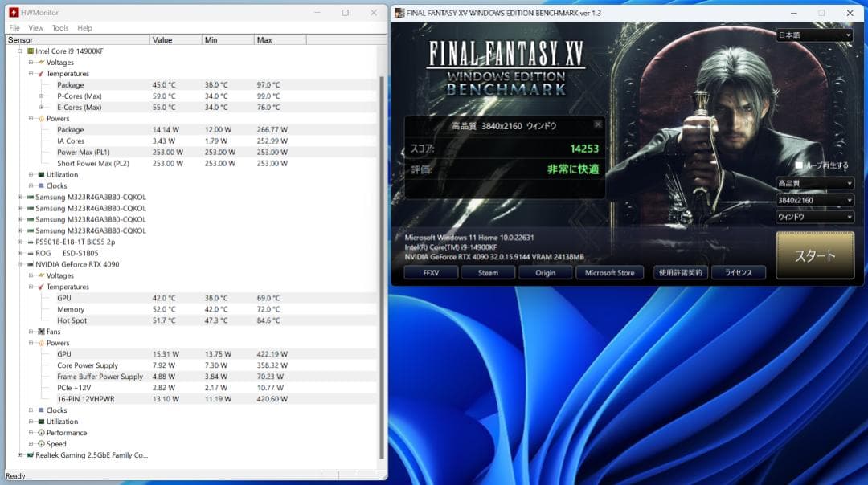Click the Speed icon under the RTX 4090
868x485 pixels.
coord(41,443)
